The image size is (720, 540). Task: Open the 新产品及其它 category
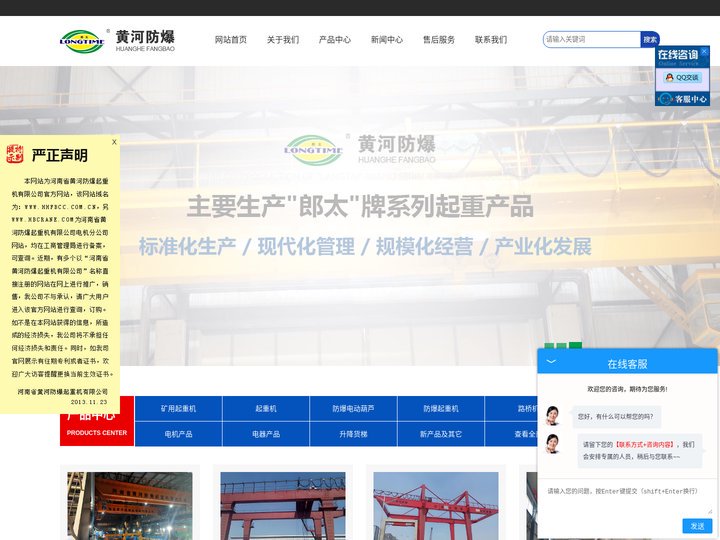point(441,434)
